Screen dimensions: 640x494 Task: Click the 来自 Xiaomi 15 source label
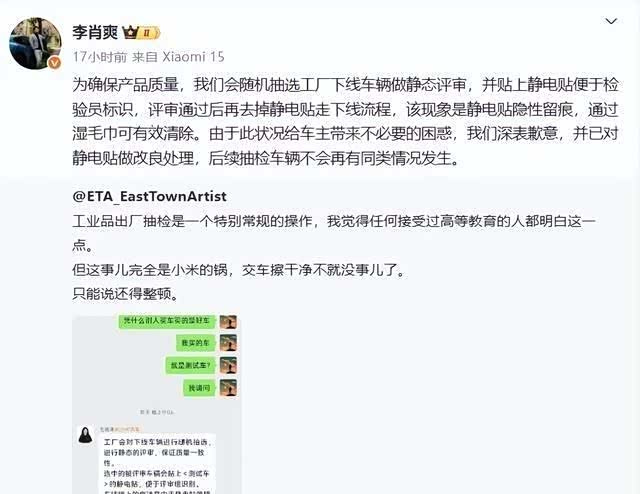[x=178, y=57]
